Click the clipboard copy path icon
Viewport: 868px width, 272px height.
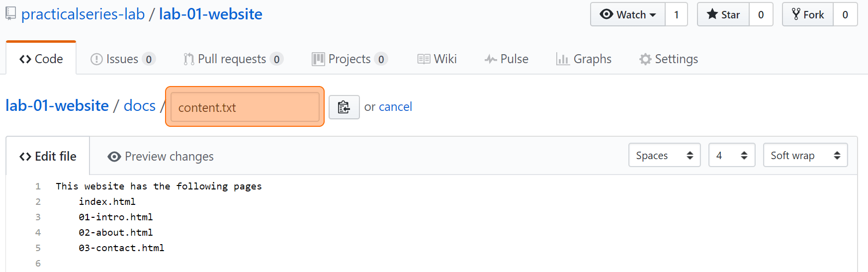tap(344, 107)
